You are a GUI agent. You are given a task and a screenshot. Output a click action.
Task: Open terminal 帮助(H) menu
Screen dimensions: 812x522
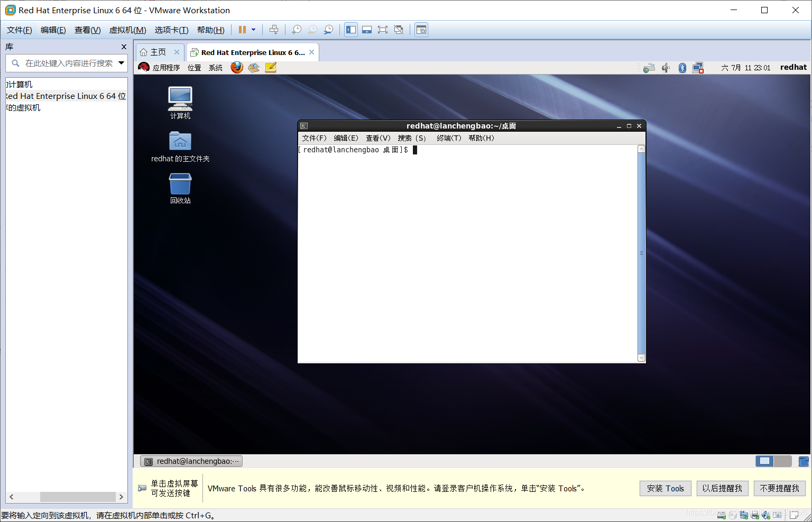[x=481, y=138]
